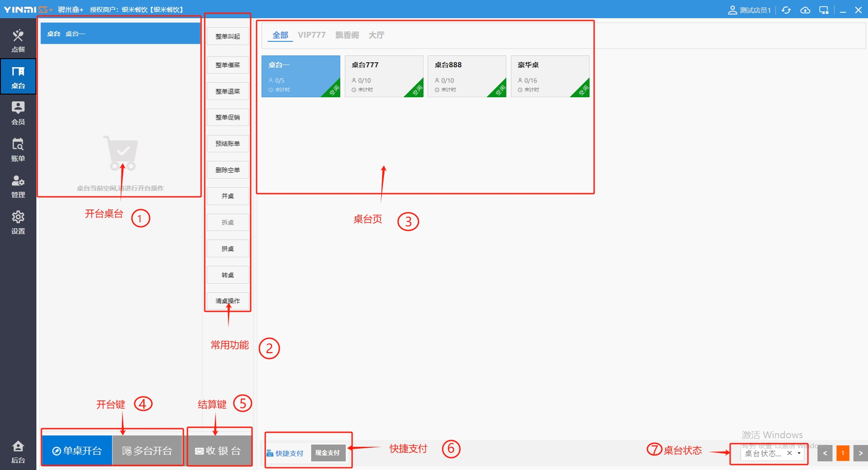
Task: Click the 预结账单 pre-checkout button
Action: (228, 144)
